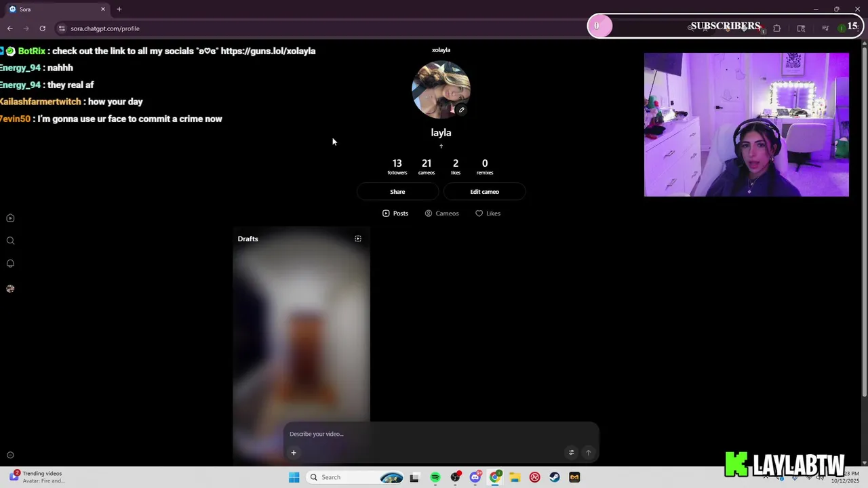This screenshot has height=488, width=868.
Task: Close the Sora browser tab
Action: 103,9
